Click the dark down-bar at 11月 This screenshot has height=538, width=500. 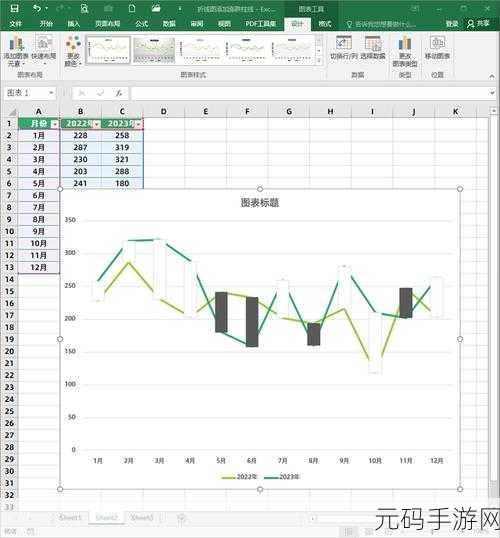coord(406,303)
